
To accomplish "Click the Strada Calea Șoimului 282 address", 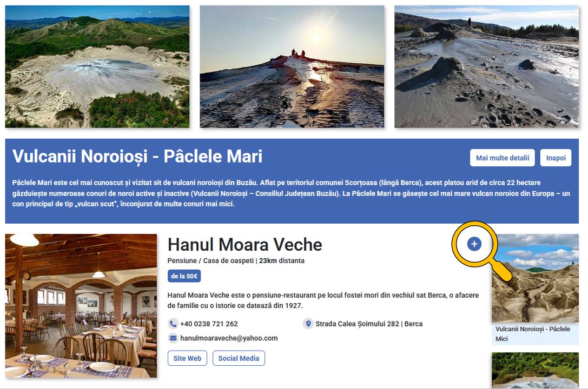I will [x=369, y=324].
